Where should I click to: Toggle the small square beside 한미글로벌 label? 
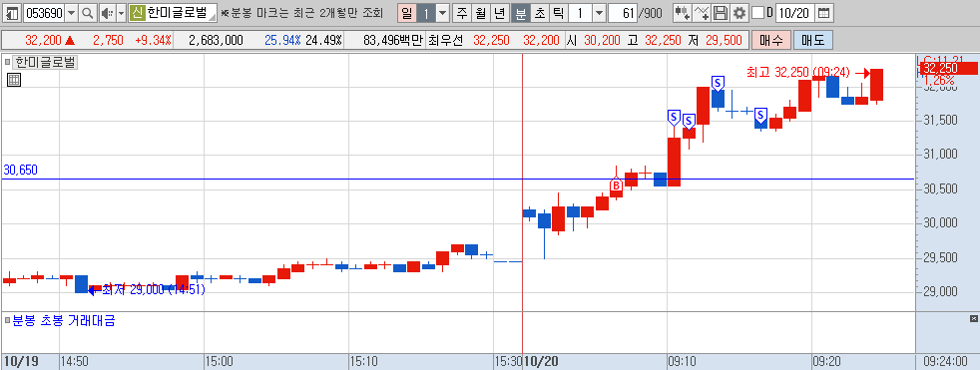(8, 62)
